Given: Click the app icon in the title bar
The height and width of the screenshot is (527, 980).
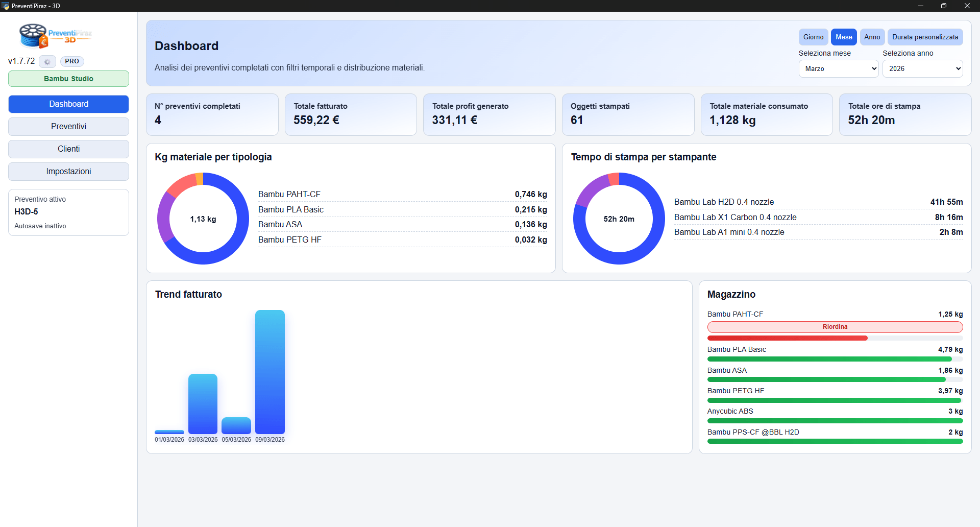Looking at the screenshot, I should [x=6, y=6].
